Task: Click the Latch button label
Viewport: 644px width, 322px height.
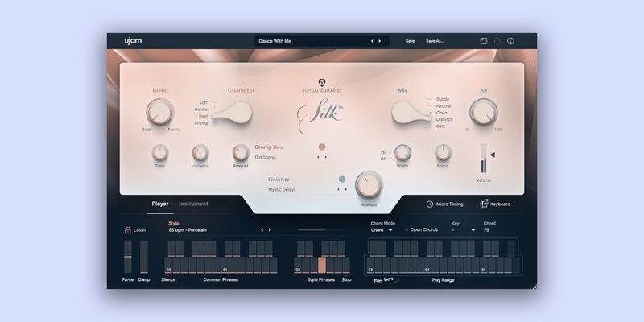Action: point(139,230)
